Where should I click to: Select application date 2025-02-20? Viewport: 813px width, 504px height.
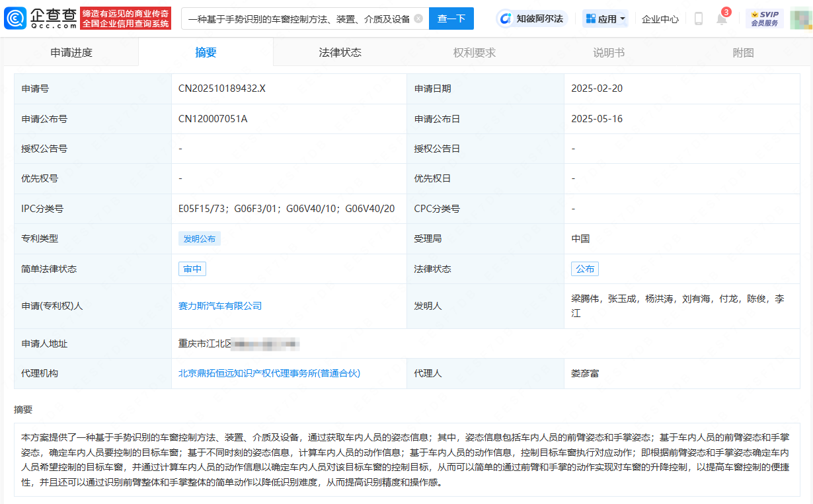(x=597, y=89)
